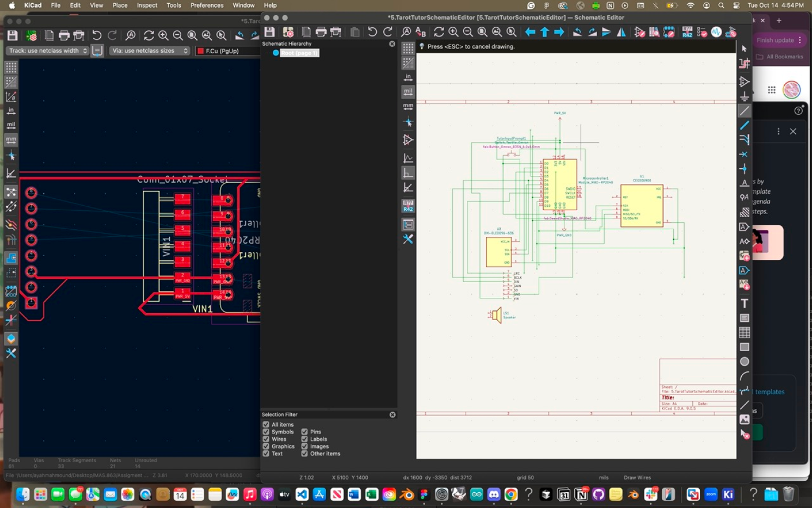Select the Add Power Symbol tool

click(x=745, y=96)
